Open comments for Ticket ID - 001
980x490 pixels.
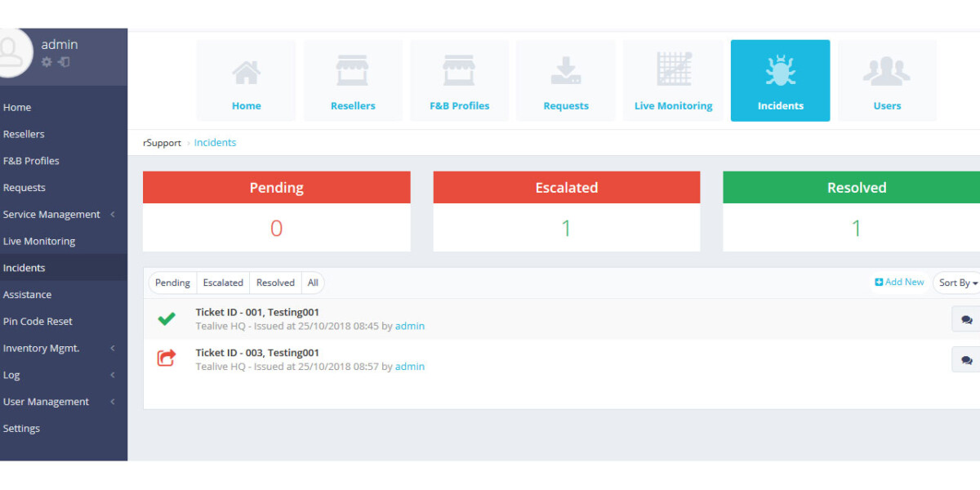(x=966, y=319)
